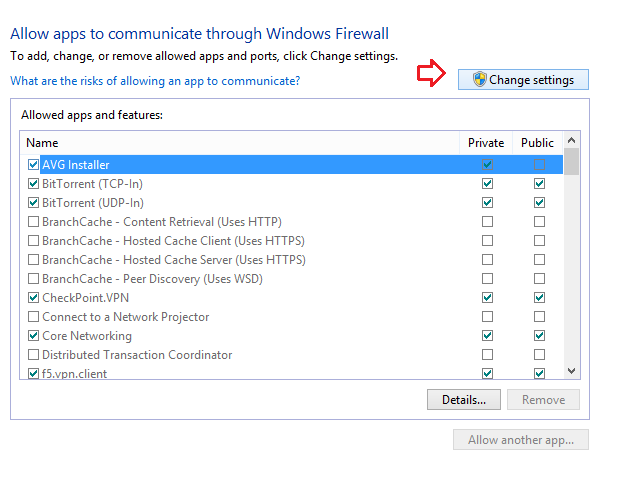Click the Private column header
Screen dimensions: 626x483
pos(486,143)
